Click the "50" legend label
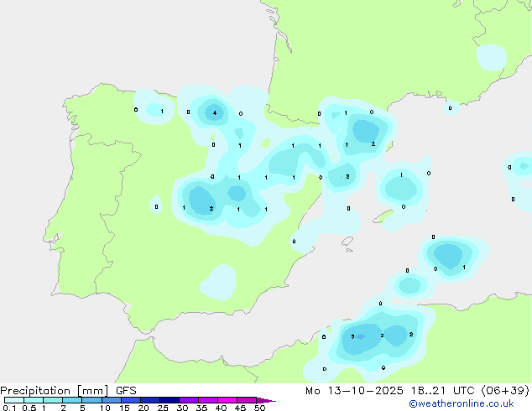Screen dimensions: 532x411 [259, 408]
